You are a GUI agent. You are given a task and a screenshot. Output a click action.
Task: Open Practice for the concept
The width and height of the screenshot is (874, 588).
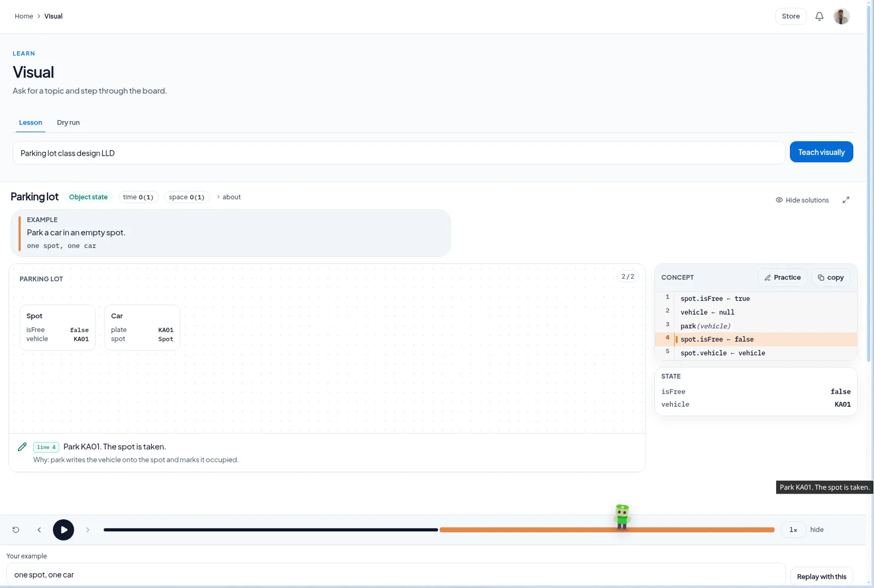[x=782, y=277]
